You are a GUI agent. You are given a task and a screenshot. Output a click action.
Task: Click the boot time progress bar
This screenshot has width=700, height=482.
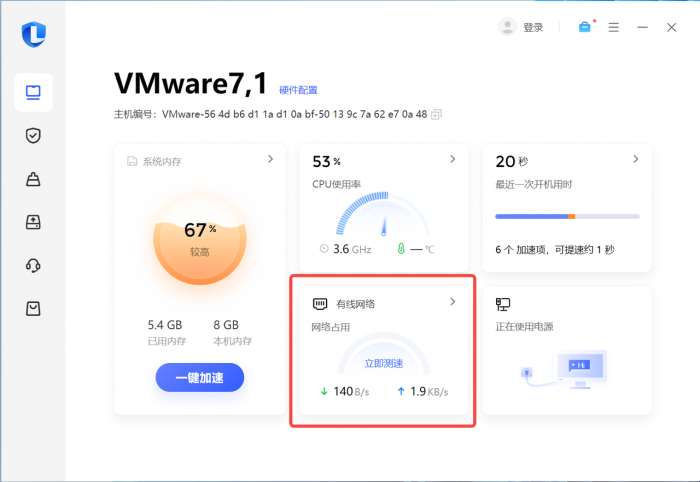(567, 216)
